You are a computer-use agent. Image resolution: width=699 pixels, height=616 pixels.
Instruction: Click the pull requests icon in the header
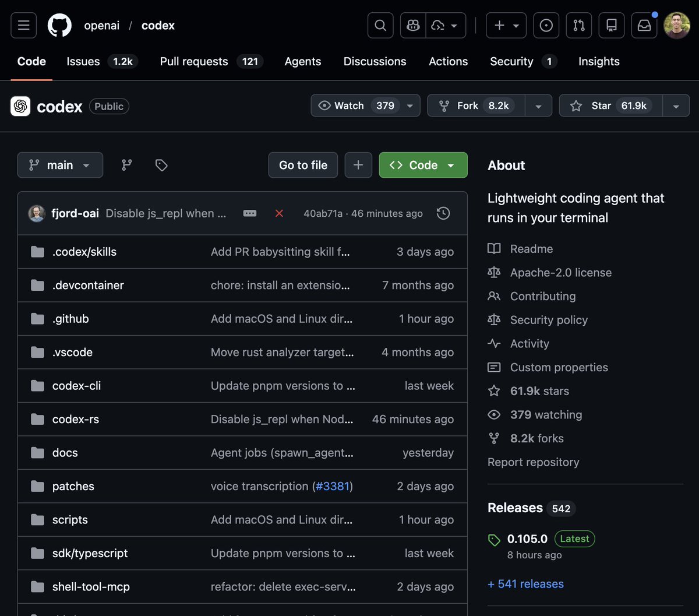click(578, 25)
